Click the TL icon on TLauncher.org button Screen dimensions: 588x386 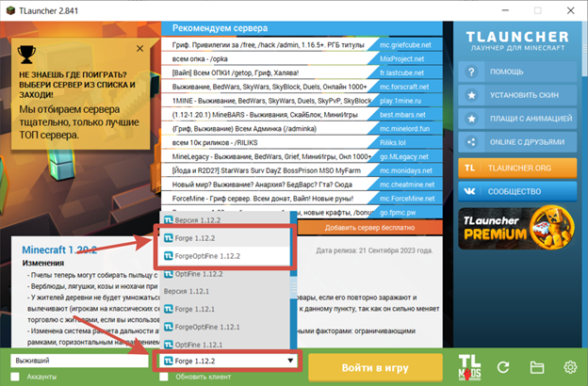470,168
